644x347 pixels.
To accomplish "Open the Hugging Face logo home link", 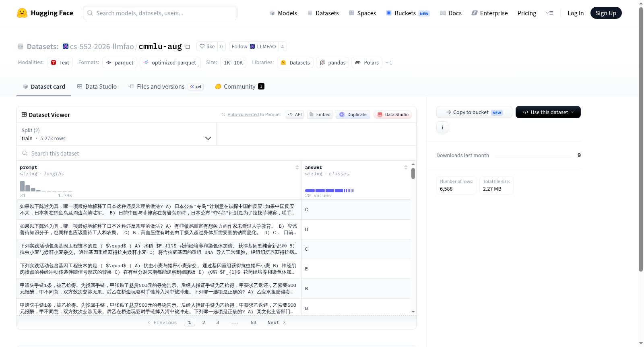I will point(45,13).
